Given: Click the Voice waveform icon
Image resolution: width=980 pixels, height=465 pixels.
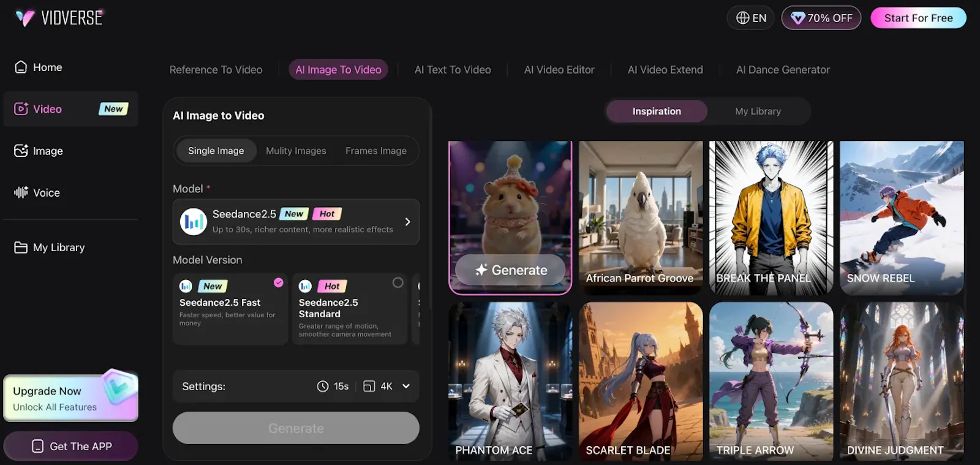Looking at the screenshot, I should coord(21,192).
